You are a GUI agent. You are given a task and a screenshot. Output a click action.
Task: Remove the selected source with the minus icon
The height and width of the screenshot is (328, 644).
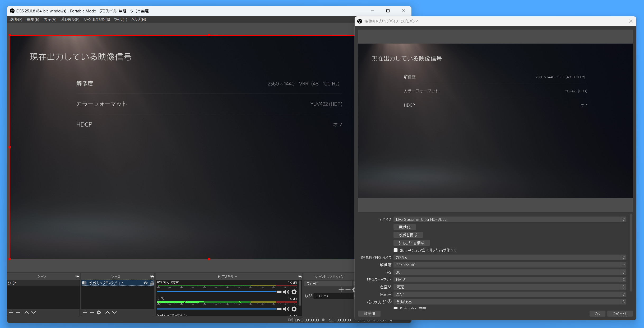point(92,312)
